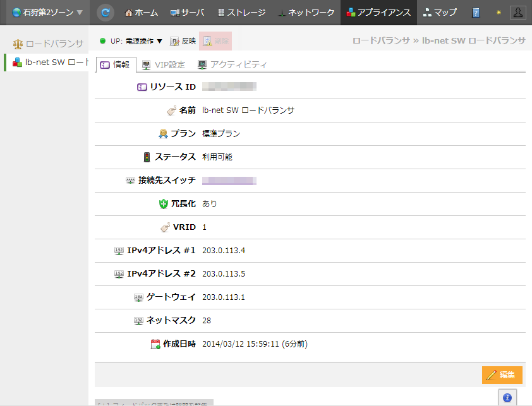532x406 pixels.
Task: Click the refresh icon in the top bar
Action: click(106, 13)
